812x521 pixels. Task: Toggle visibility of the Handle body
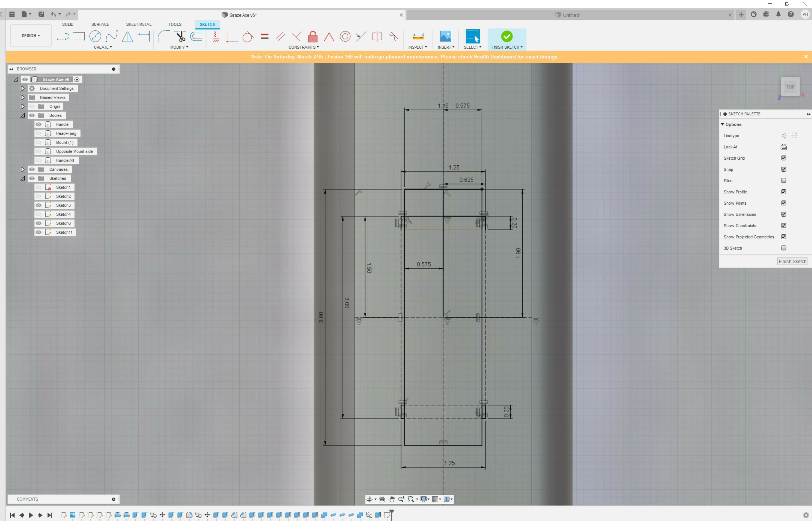[x=38, y=124]
